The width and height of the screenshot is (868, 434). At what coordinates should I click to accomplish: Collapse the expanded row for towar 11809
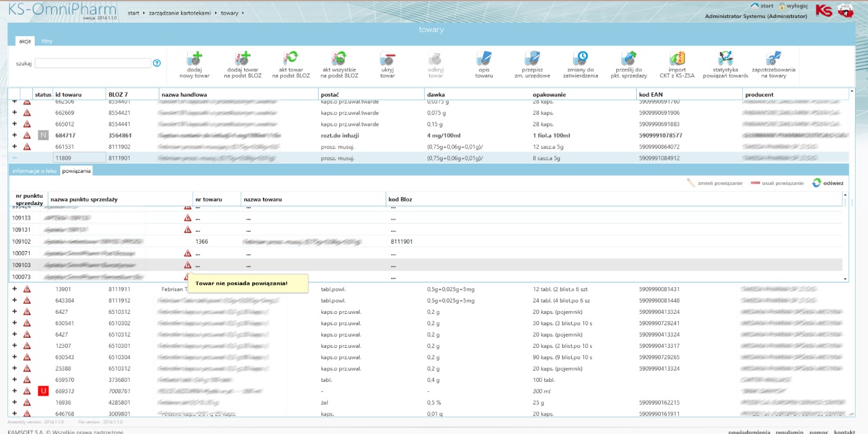15,158
